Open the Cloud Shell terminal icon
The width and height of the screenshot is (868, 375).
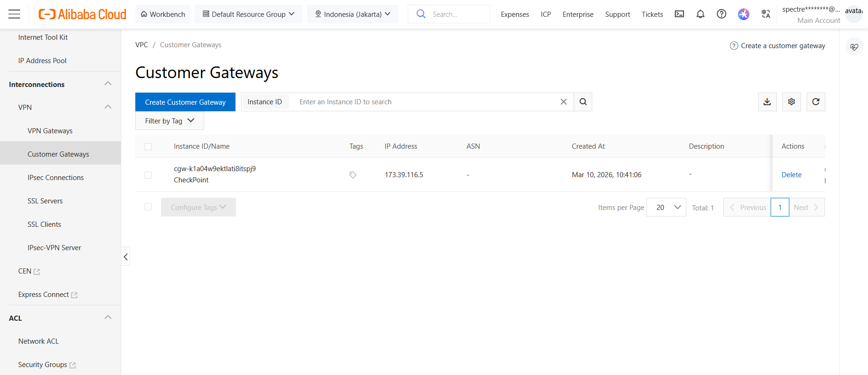[x=679, y=14]
